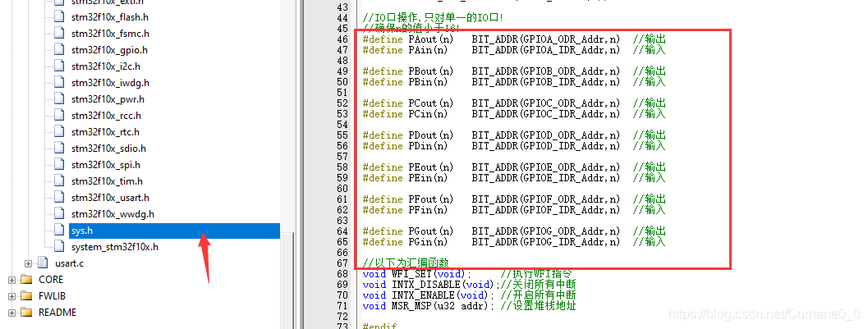The height and width of the screenshot is (329, 868).
Task: Expand the usart.c node
Action: [x=28, y=263]
